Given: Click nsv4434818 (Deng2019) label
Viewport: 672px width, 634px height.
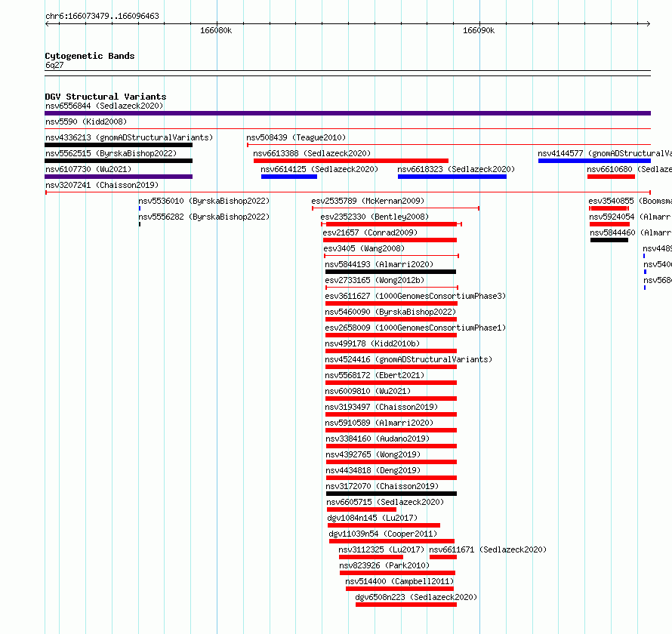Looking at the screenshot, I should [x=373, y=470].
